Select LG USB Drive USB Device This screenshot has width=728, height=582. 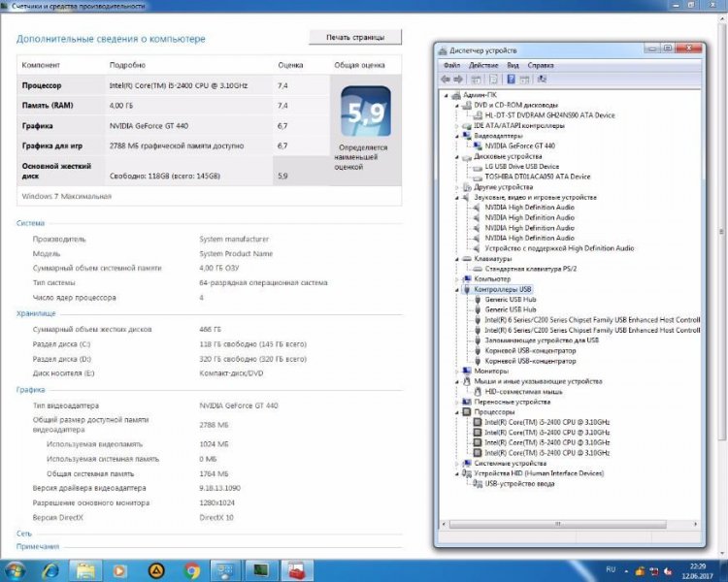[522, 166]
